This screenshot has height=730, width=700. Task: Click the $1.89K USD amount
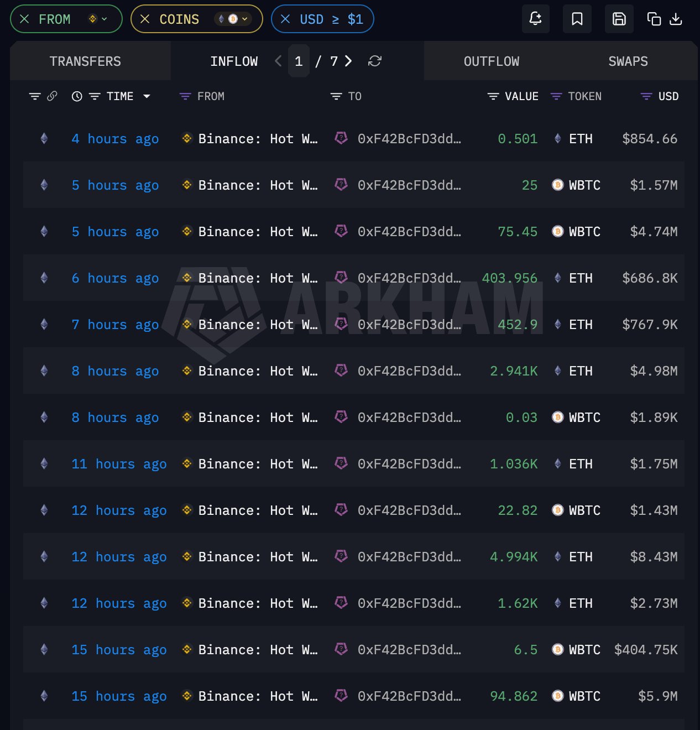coord(654,418)
